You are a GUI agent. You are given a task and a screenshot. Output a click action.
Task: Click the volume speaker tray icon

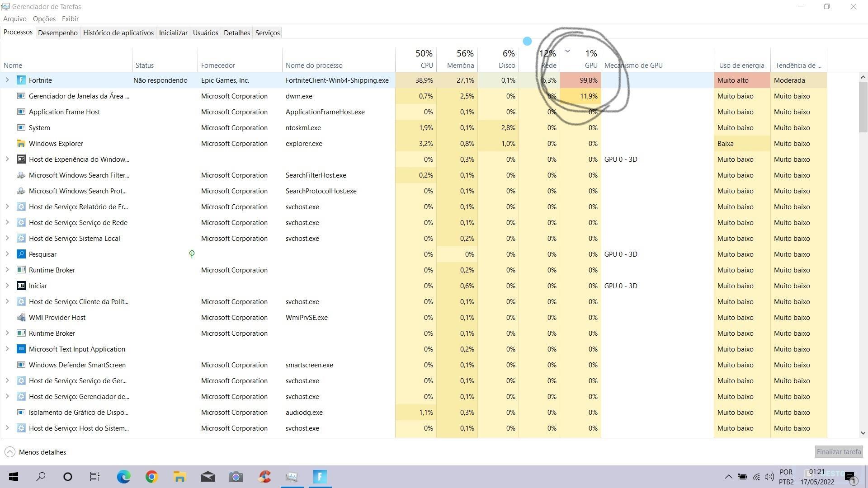[x=769, y=477]
